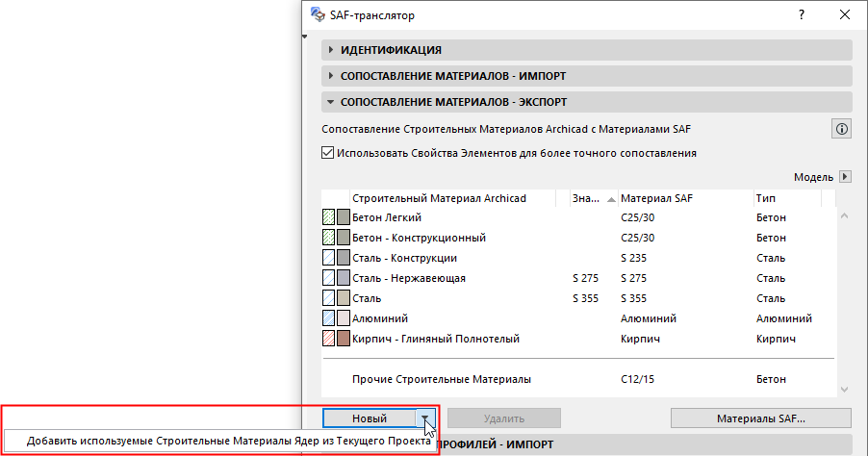
Task: Click hatch pattern icon for Сталь - Конструкции
Action: 329,258
